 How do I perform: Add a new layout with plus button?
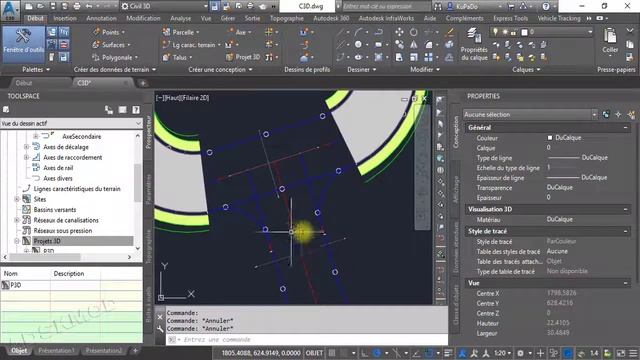(135, 351)
